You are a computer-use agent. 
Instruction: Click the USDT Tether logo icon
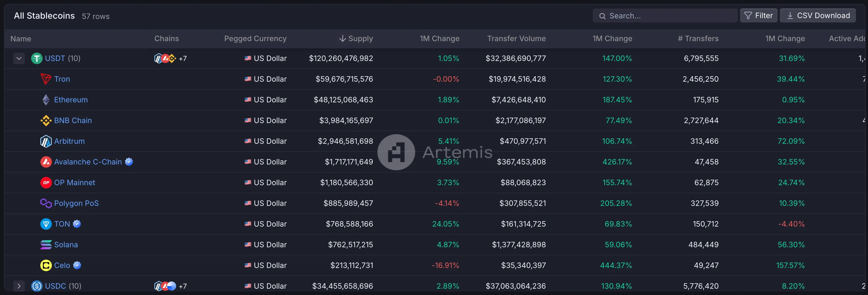(x=37, y=59)
